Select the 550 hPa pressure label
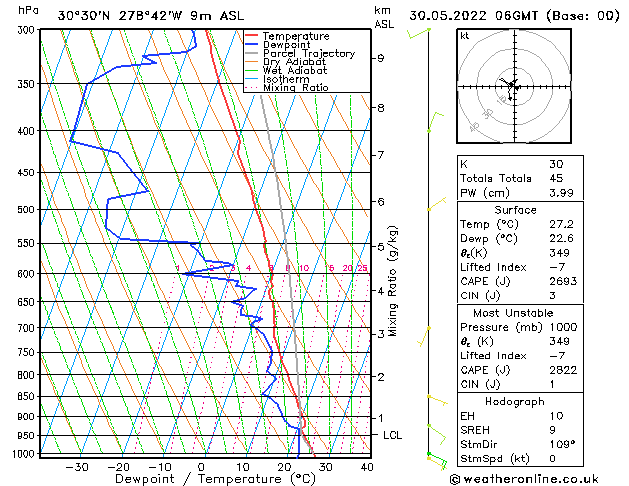This screenshot has width=629, height=486. click(x=28, y=243)
